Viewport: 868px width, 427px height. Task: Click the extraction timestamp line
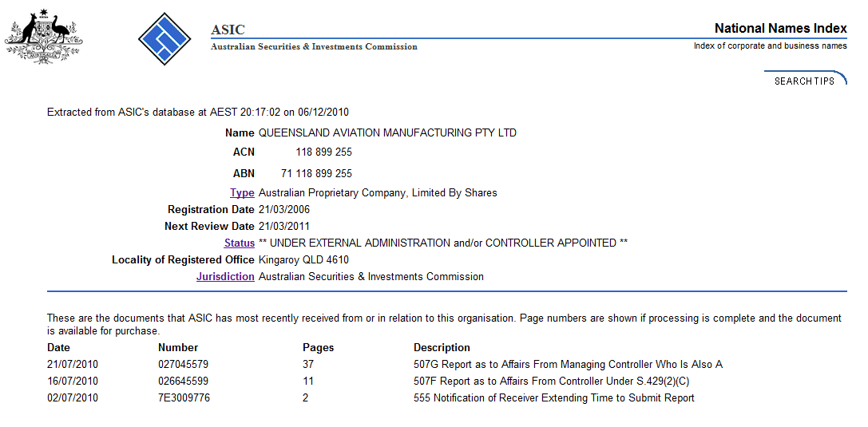[x=197, y=113]
